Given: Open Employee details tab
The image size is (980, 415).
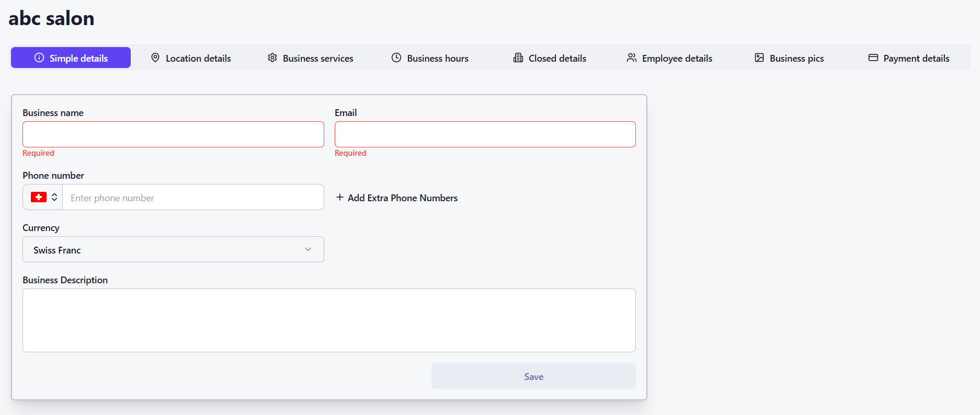Looking at the screenshot, I should pyautogui.click(x=669, y=57).
